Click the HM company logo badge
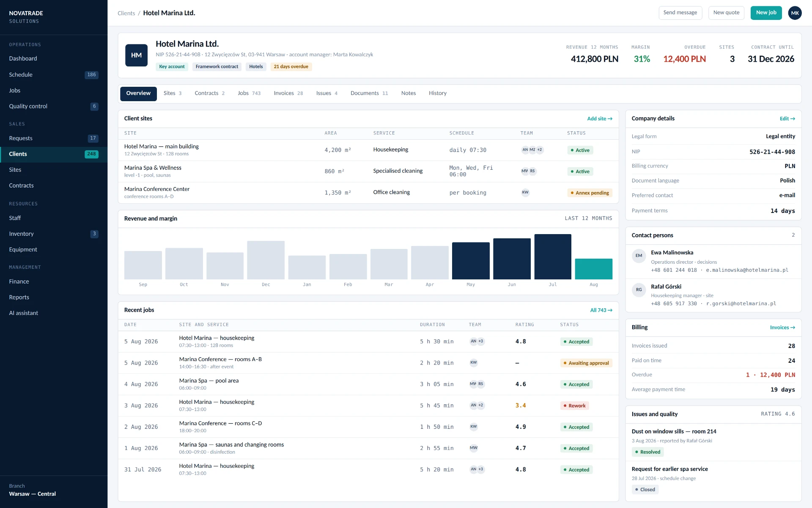The height and width of the screenshot is (508, 812). [136, 55]
